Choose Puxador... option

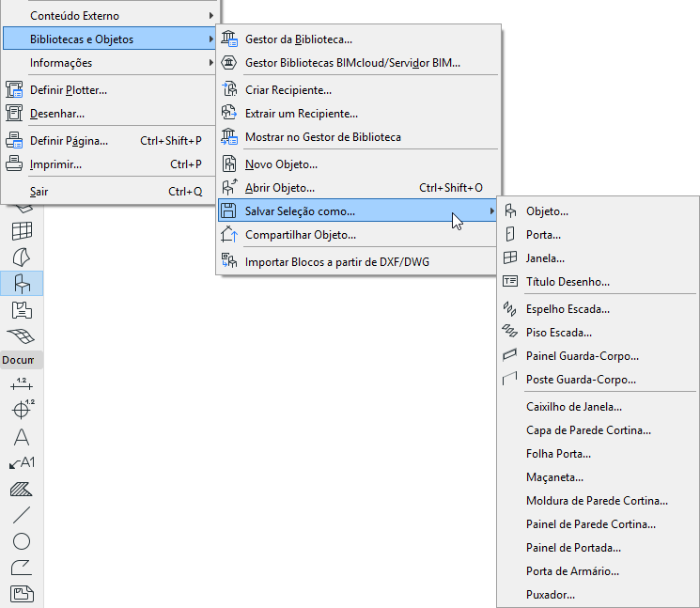598,595
